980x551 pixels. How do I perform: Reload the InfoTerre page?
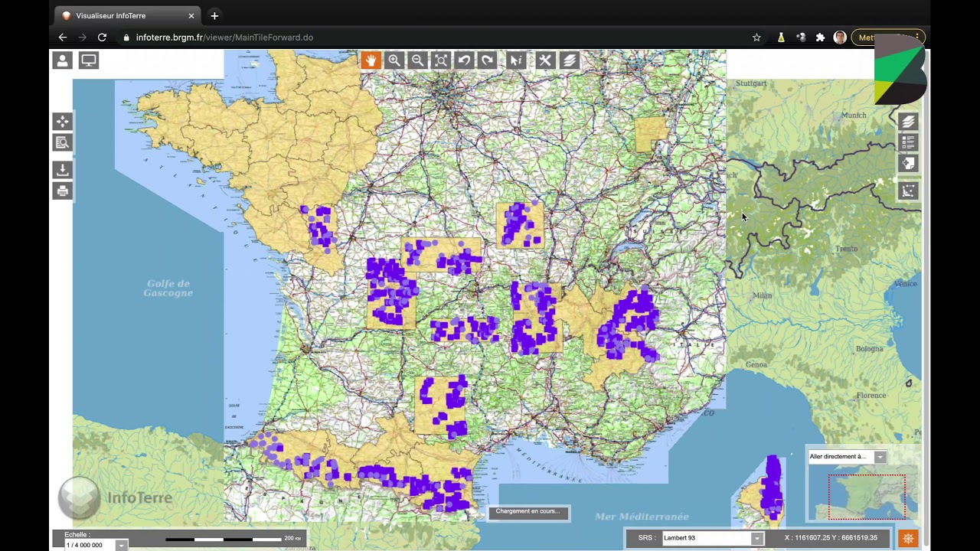click(102, 37)
